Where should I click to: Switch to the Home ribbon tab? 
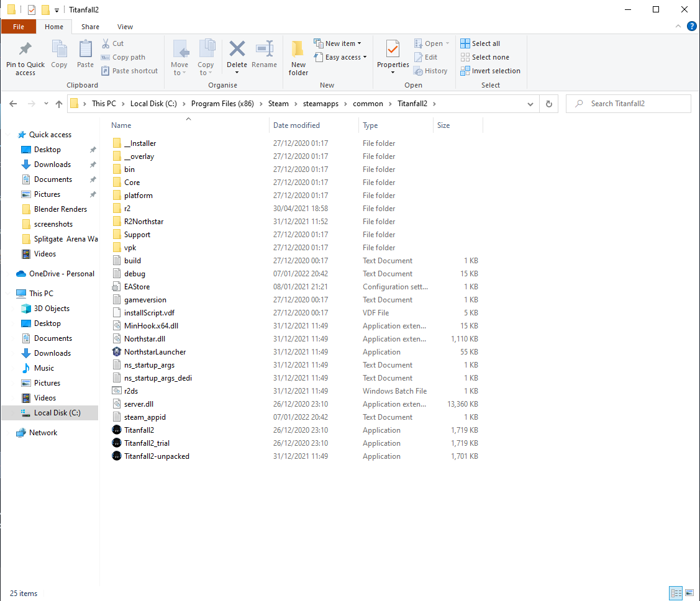tap(54, 27)
